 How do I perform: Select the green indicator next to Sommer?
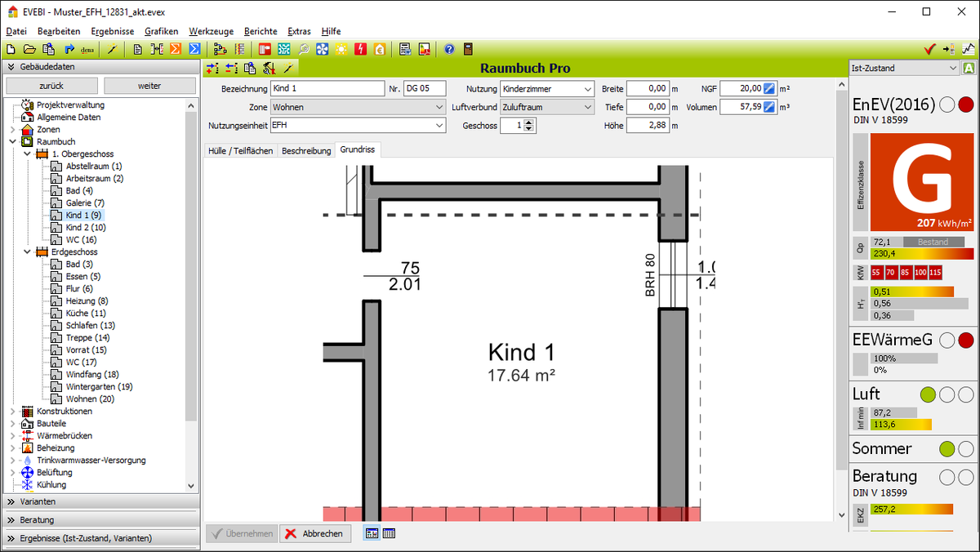[947, 448]
